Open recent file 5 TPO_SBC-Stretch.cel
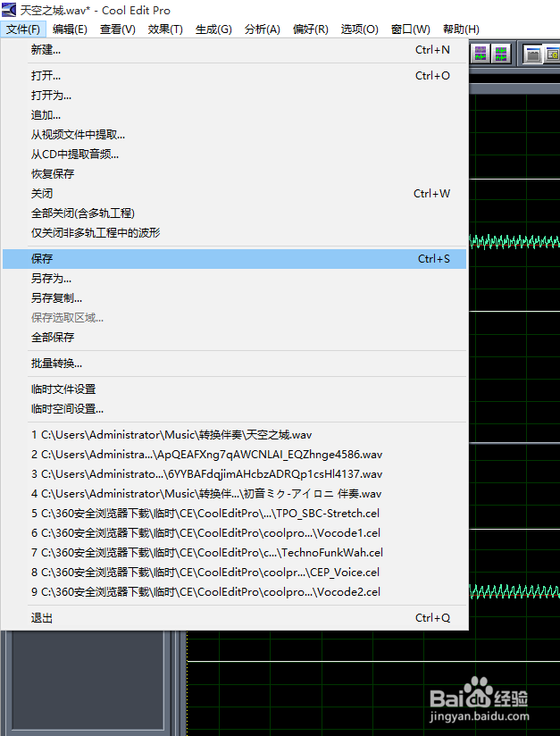560x736 pixels. [234, 513]
